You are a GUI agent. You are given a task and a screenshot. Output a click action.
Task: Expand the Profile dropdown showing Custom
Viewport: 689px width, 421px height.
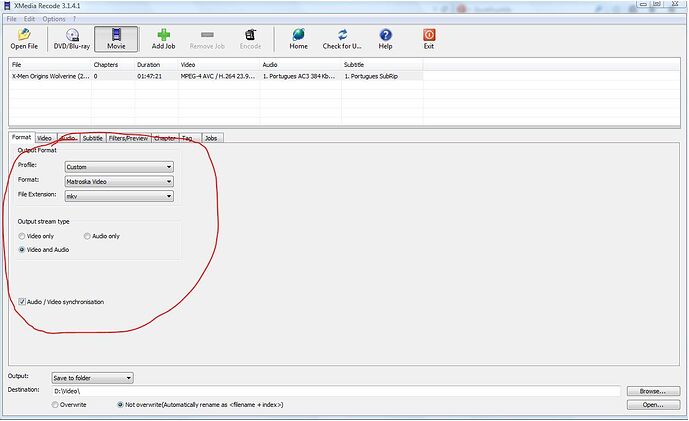[119, 167]
